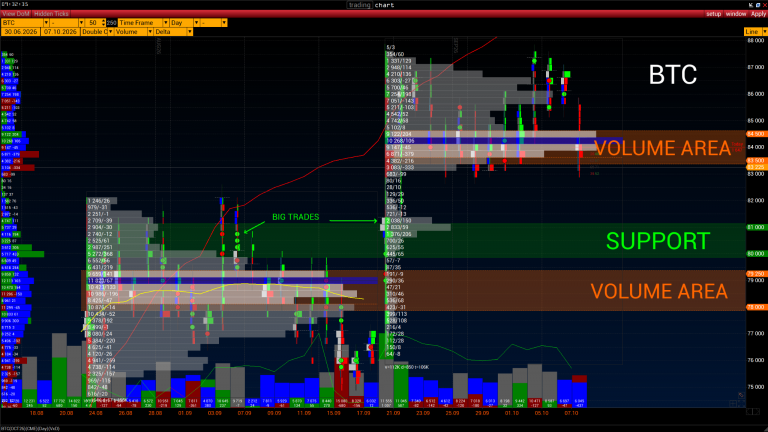Open the dash dropdown right of Day
The height and width of the screenshot is (432, 768).
(x=224, y=23)
